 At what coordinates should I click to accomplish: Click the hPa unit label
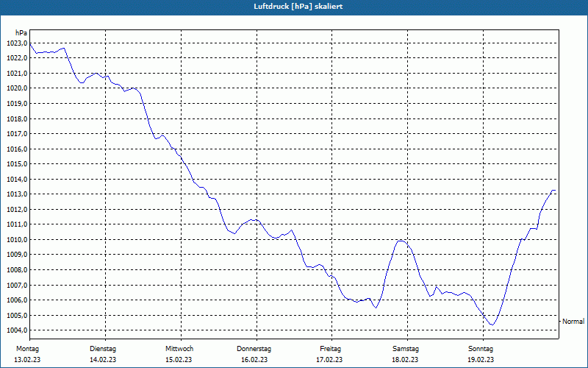(21, 33)
